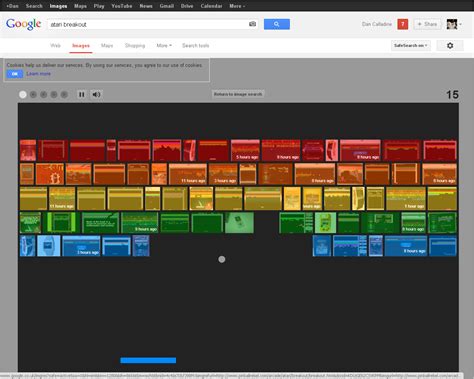
Task: Click blue brick labeled 3 hours ago
Action: click(81, 246)
